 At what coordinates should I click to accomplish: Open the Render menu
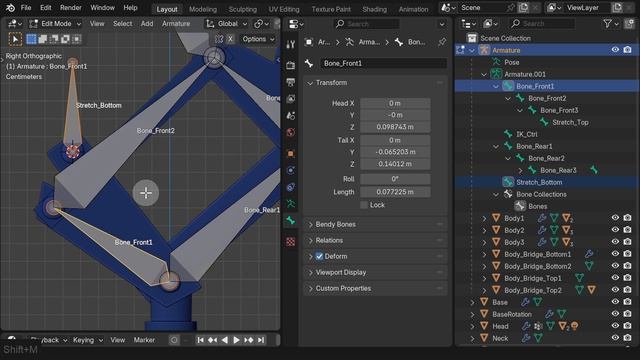coord(71,8)
